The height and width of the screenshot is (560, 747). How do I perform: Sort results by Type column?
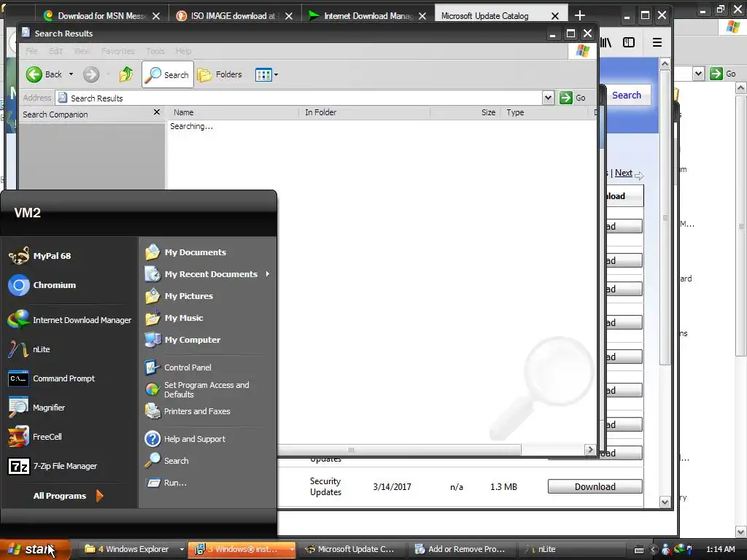click(544, 113)
